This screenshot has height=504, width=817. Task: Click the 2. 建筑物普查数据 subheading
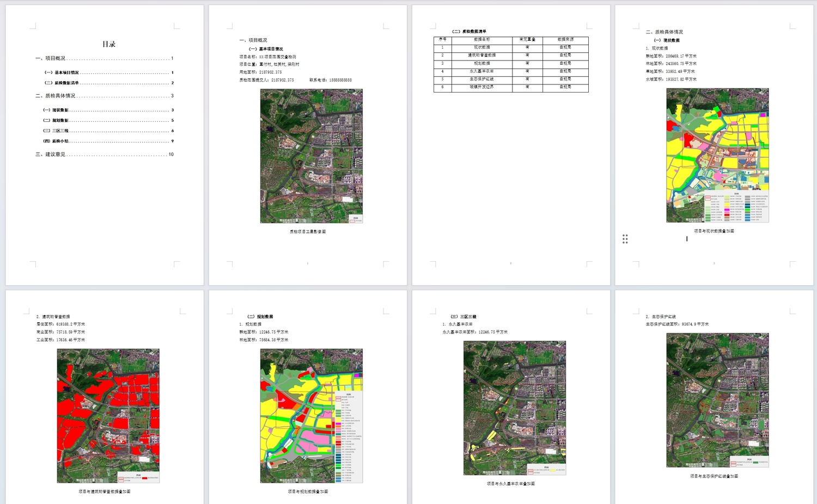(x=53, y=317)
